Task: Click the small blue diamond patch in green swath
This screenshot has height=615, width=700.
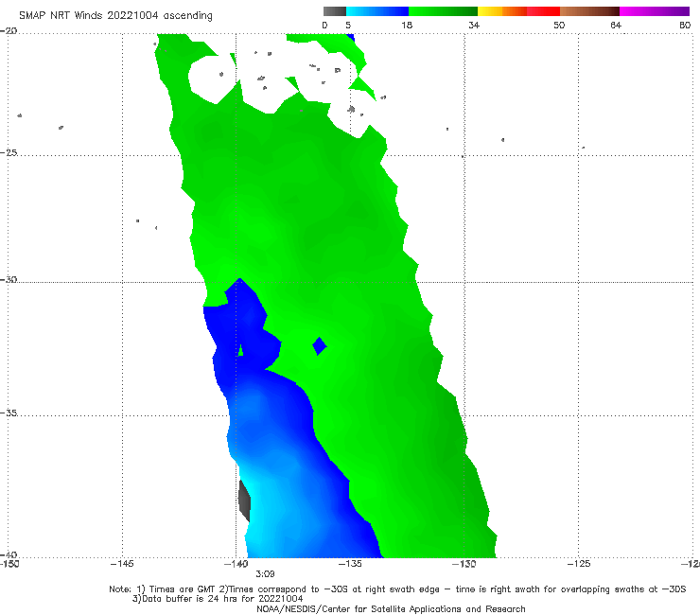Action: 320,346
